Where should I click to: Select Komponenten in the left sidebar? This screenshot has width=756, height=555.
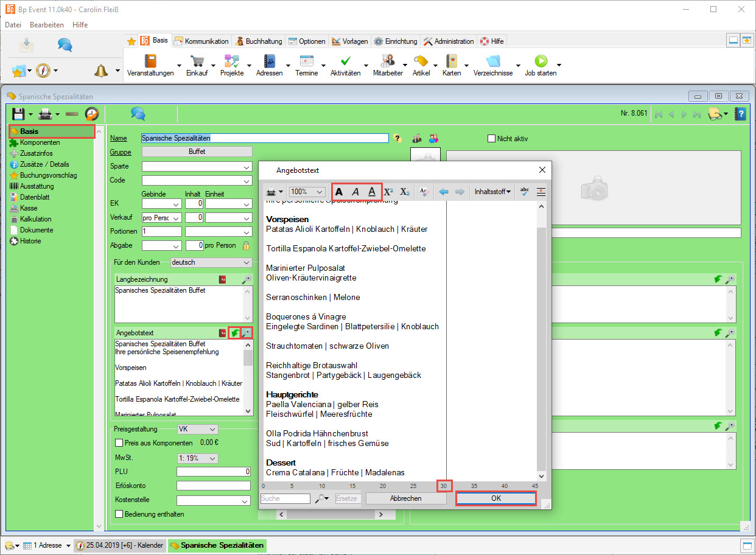40,142
